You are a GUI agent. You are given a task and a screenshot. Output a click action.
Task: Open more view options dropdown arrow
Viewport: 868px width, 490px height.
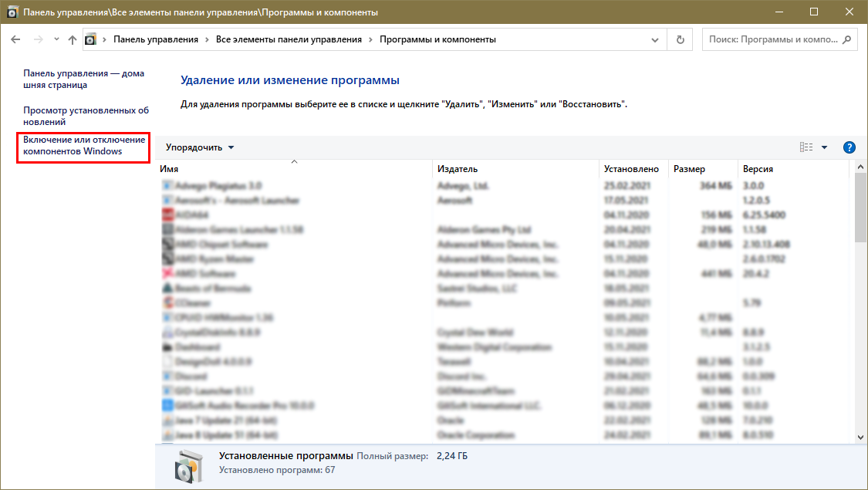coord(824,147)
